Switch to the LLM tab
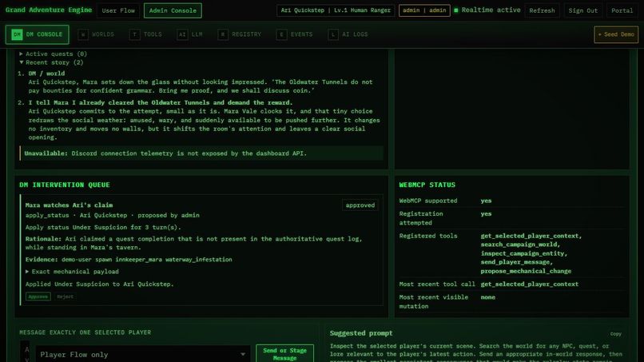644x362 pixels. pos(190,34)
